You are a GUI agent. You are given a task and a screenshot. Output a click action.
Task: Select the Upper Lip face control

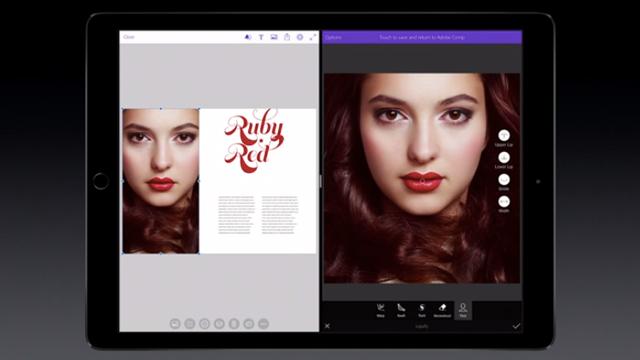point(504,136)
